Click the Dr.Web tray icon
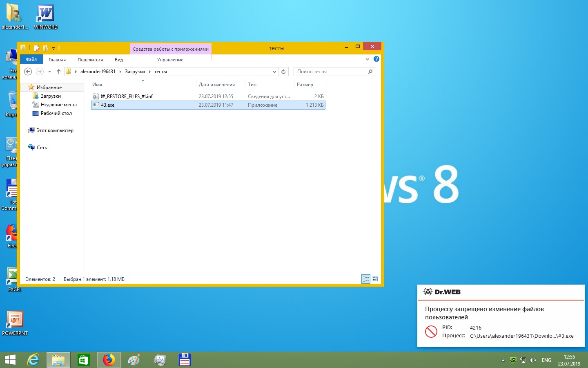This screenshot has height=368, width=588. (513, 360)
